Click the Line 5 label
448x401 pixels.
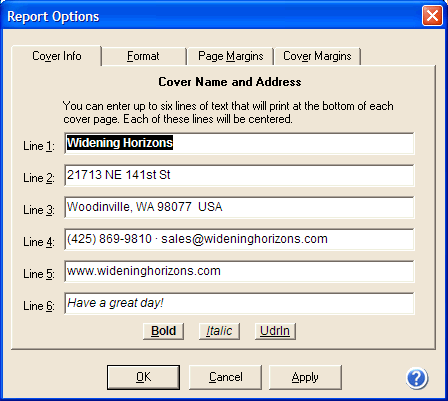pyautogui.click(x=39, y=274)
